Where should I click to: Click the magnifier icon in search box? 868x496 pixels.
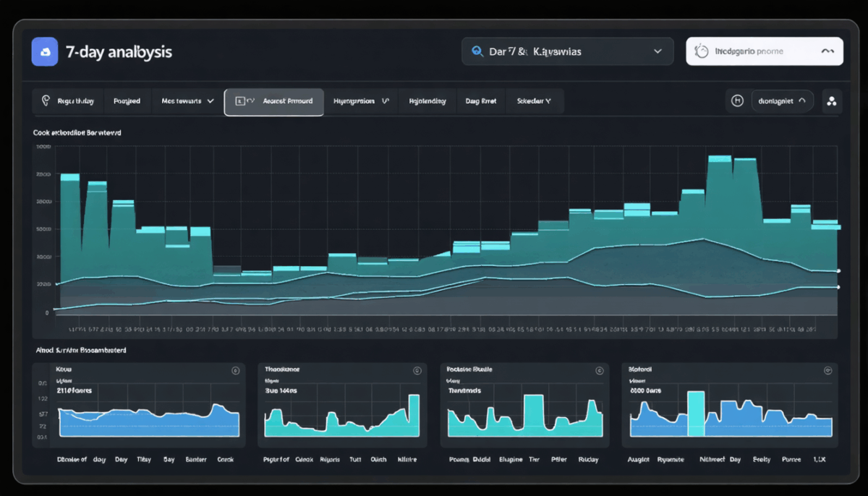click(477, 51)
